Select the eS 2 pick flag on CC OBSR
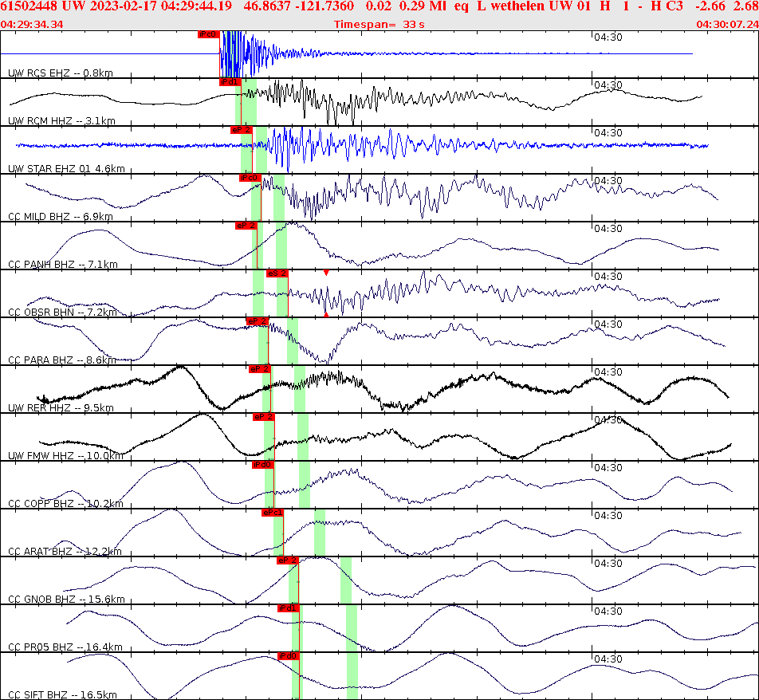 pyautogui.click(x=277, y=273)
